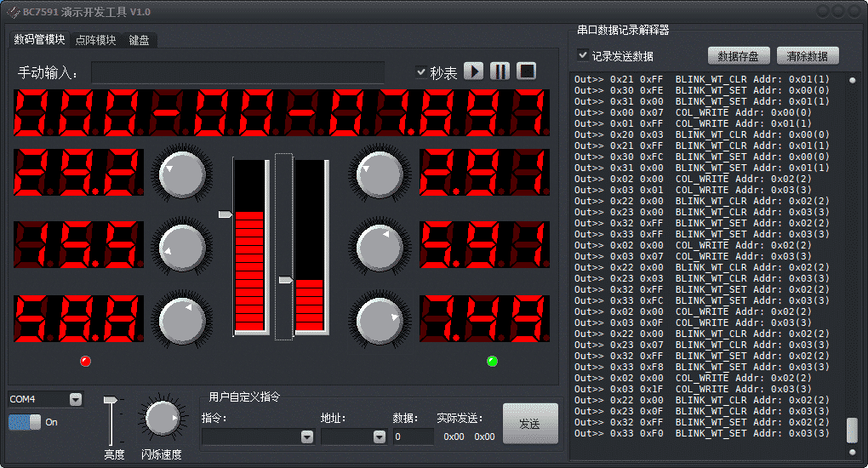Toggle 记录发送数据 checkbox
Image resolution: width=868 pixels, height=468 pixels.
pos(582,54)
